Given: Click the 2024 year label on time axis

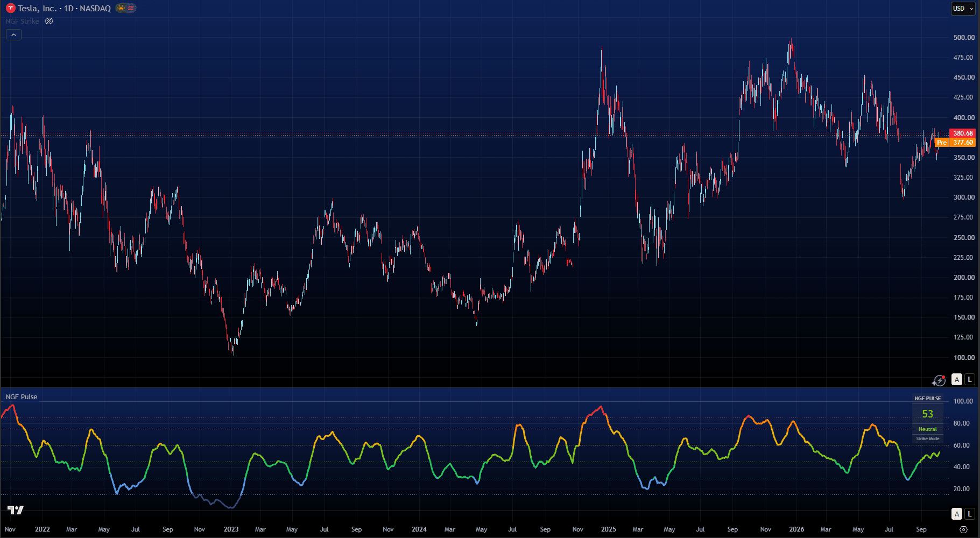Looking at the screenshot, I should click(419, 529).
